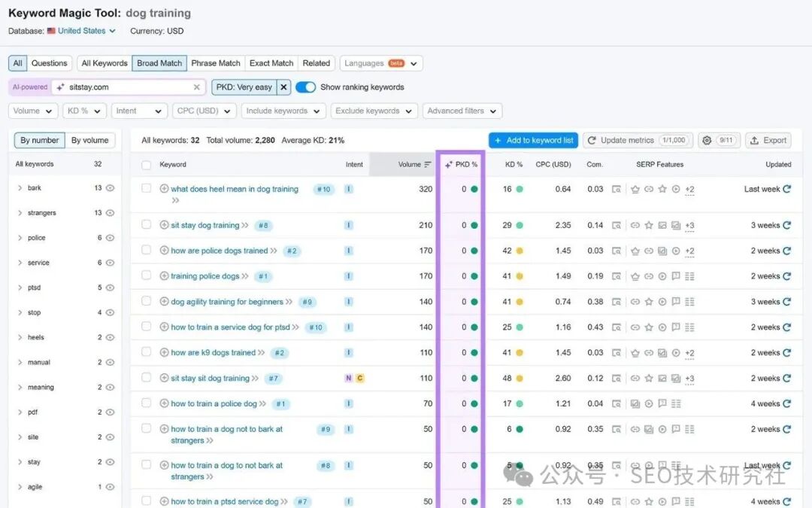Refresh metrics for 'sit stay dog training' row
The image size is (812, 508).
point(786,225)
